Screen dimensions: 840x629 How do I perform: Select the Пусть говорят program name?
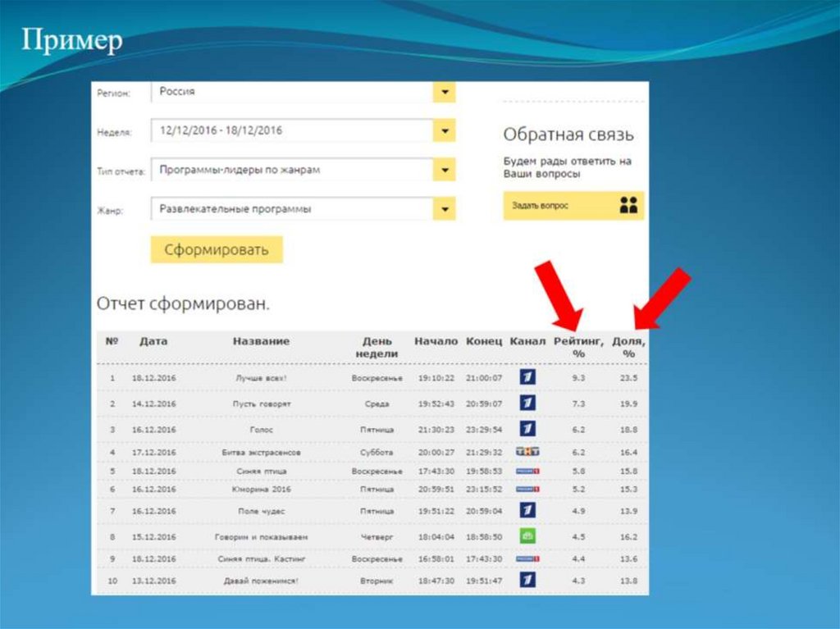point(262,404)
